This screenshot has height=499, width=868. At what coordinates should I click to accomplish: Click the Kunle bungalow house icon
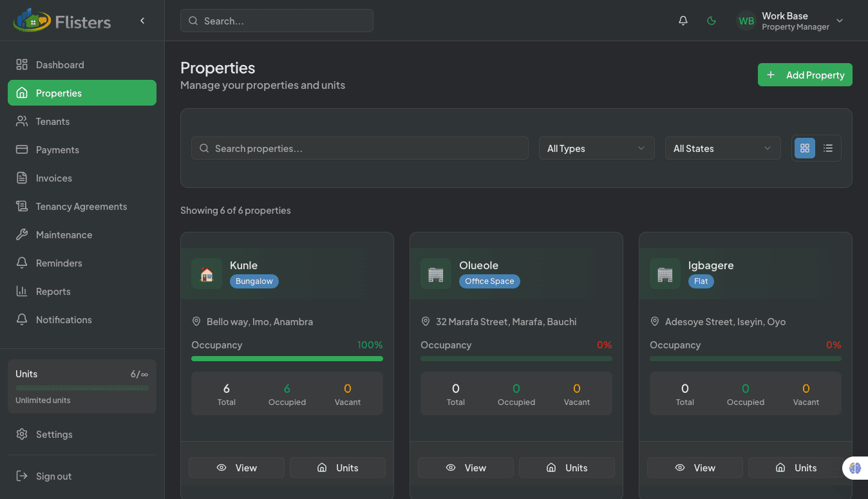click(207, 274)
